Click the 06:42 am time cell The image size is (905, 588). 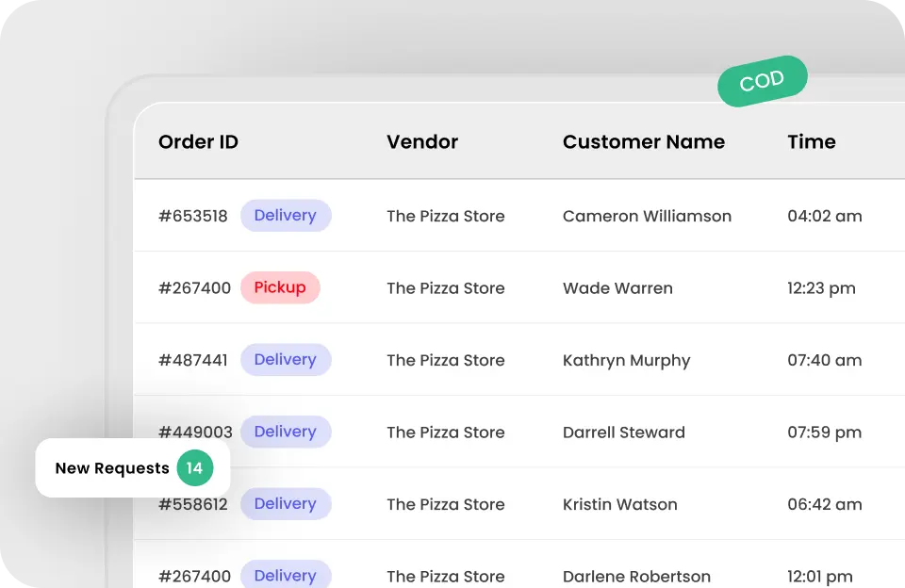point(825,504)
